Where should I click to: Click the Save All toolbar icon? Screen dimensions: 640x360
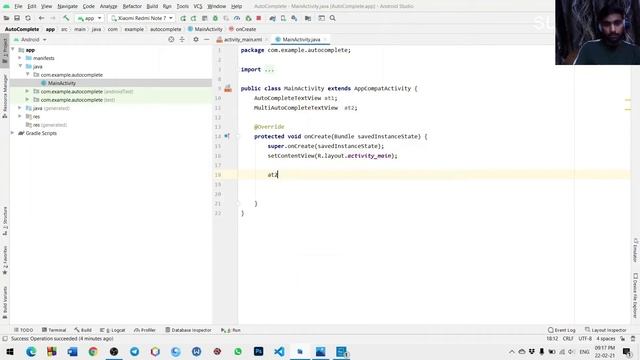17,18
